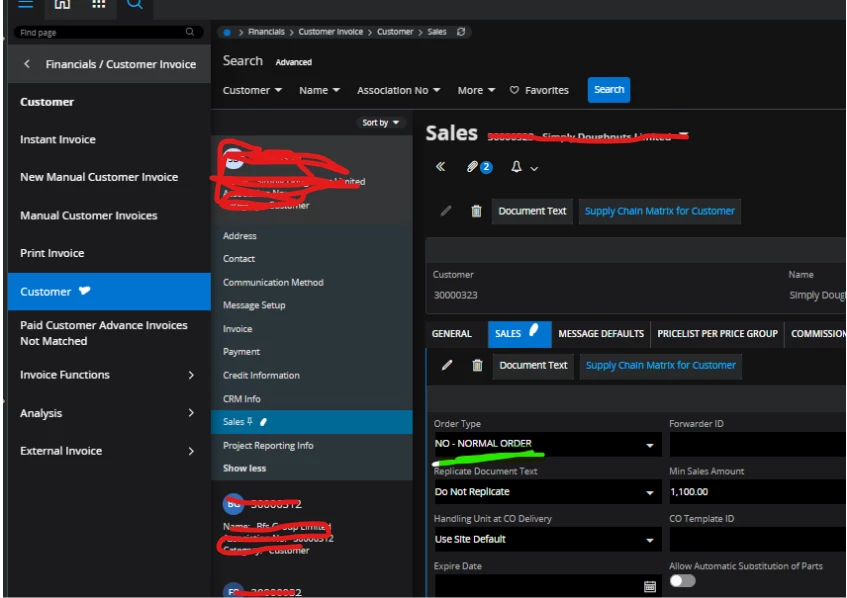This screenshot has width=847, height=598.
Task: Open the Replicate Document Text dropdown
Action: (x=547, y=492)
